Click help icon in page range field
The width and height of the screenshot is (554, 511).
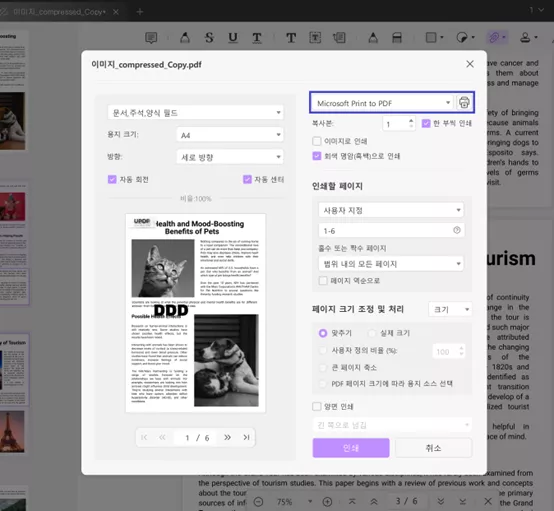point(456,230)
